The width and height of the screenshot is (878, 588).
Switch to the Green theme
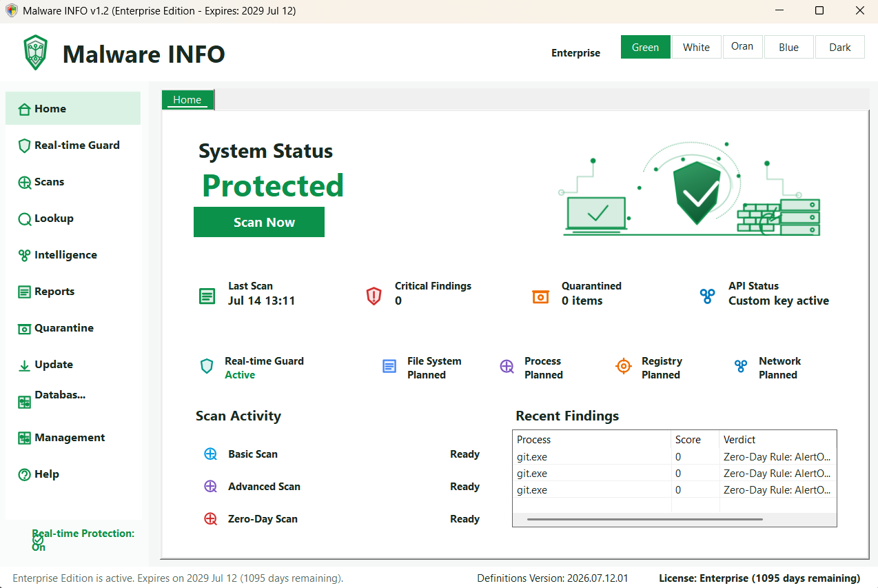pyautogui.click(x=646, y=47)
